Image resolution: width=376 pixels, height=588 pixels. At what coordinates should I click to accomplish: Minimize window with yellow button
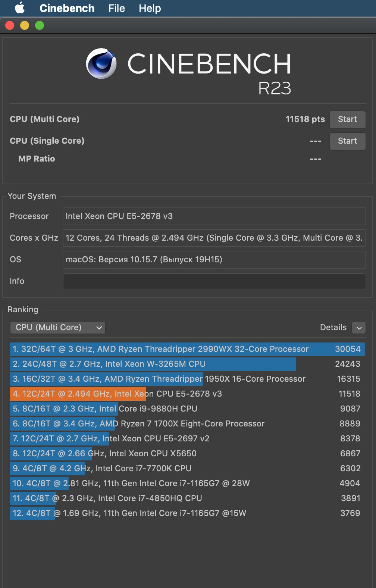click(x=25, y=25)
